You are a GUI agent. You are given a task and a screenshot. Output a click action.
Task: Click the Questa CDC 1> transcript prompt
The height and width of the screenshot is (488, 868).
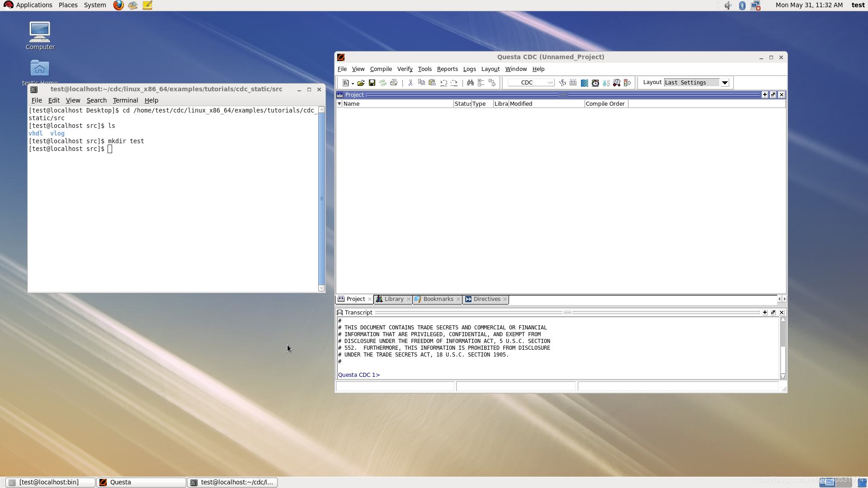pyautogui.click(x=359, y=375)
